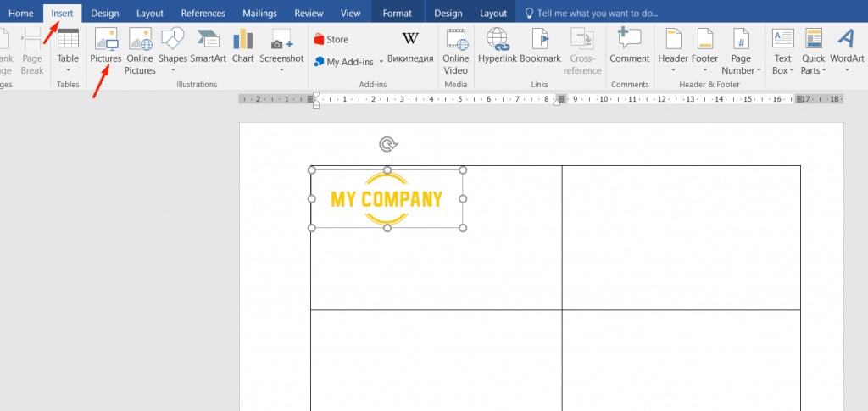This screenshot has height=411, width=868.
Task: Click the Tell me what you want search box
Action: [592, 14]
